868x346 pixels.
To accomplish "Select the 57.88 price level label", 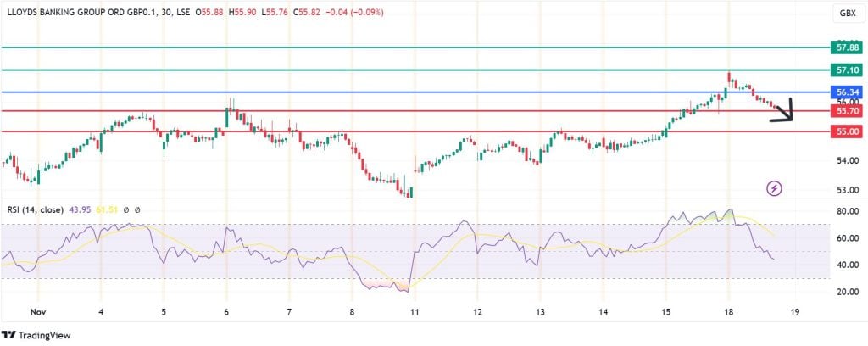I will coord(848,47).
